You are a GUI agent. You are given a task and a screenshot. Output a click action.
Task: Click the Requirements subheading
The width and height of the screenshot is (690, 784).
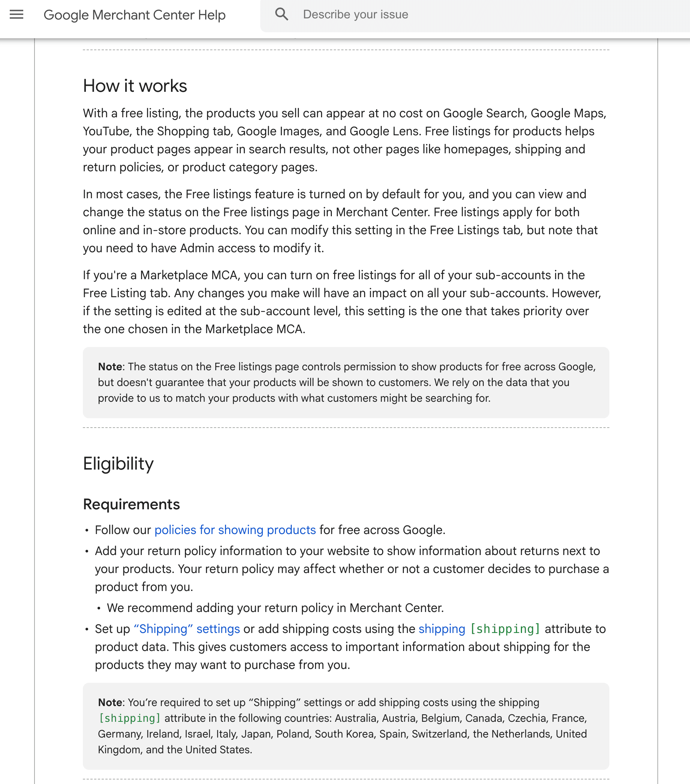(x=131, y=504)
